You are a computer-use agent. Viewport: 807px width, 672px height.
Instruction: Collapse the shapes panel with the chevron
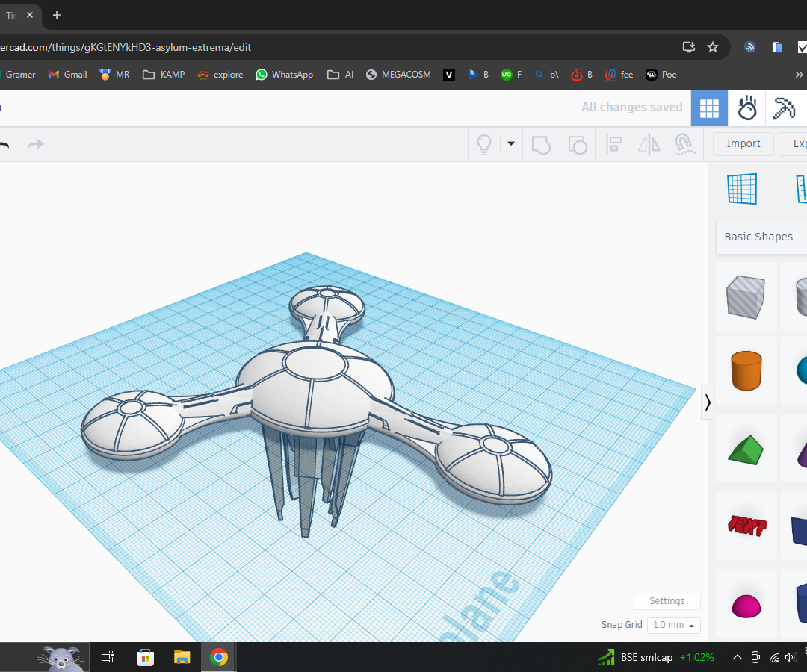tap(707, 402)
